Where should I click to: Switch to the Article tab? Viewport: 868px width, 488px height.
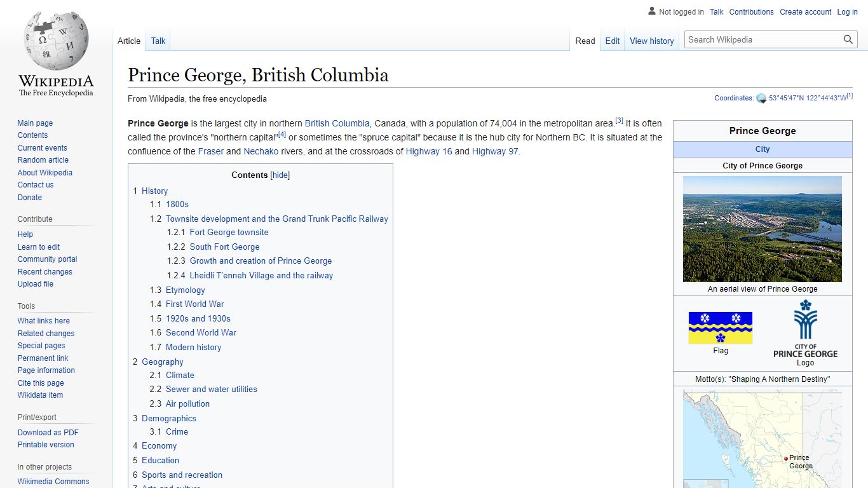129,41
